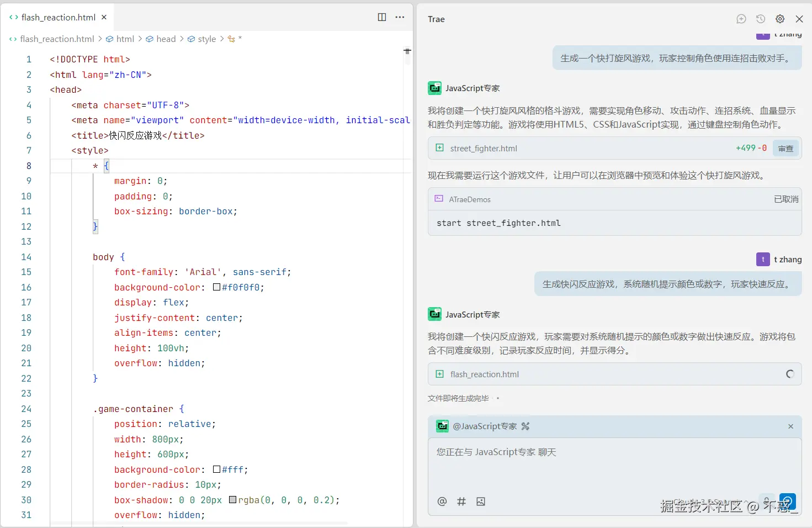Click flash_reaction.html in the breadcrumb
Screen dimensions: 812x528
57,39
